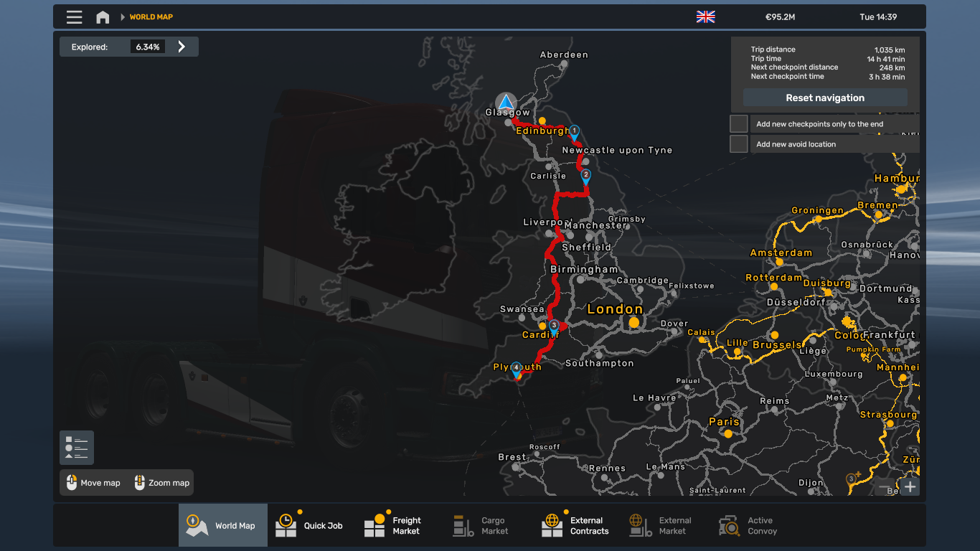Open the hamburger main menu
The image size is (980, 551).
coord(74,17)
